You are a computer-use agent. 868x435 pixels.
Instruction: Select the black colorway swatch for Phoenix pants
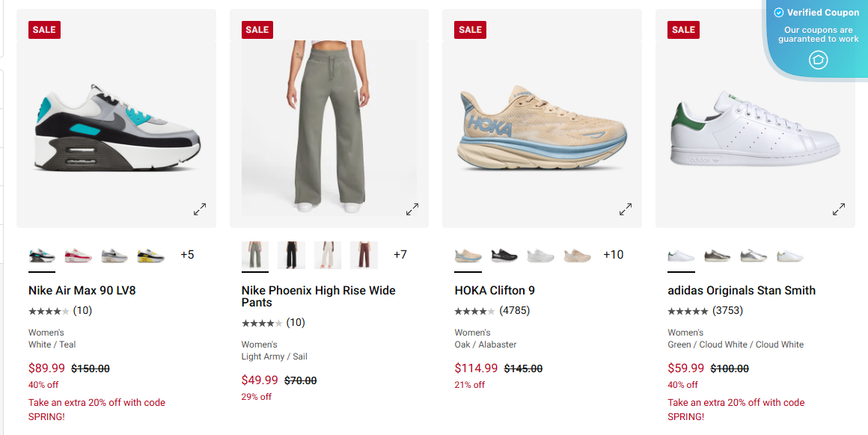coord(291,254)
